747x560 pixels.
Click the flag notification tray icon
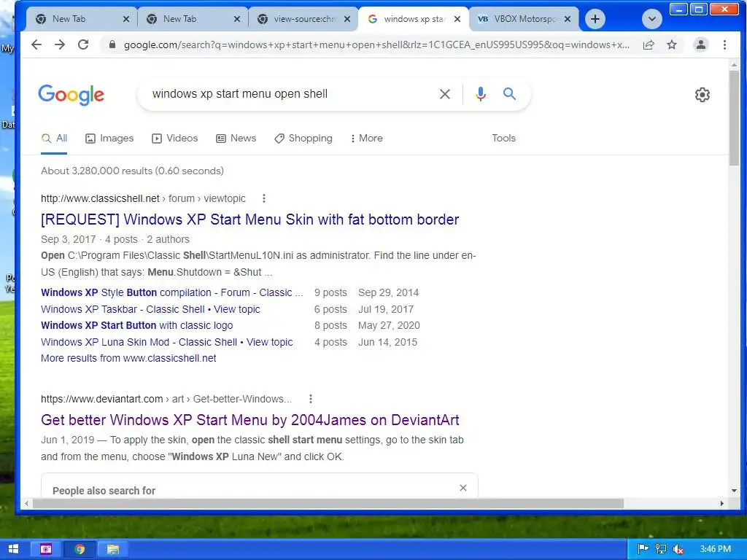pyautogui.click(x=643, y=549)
